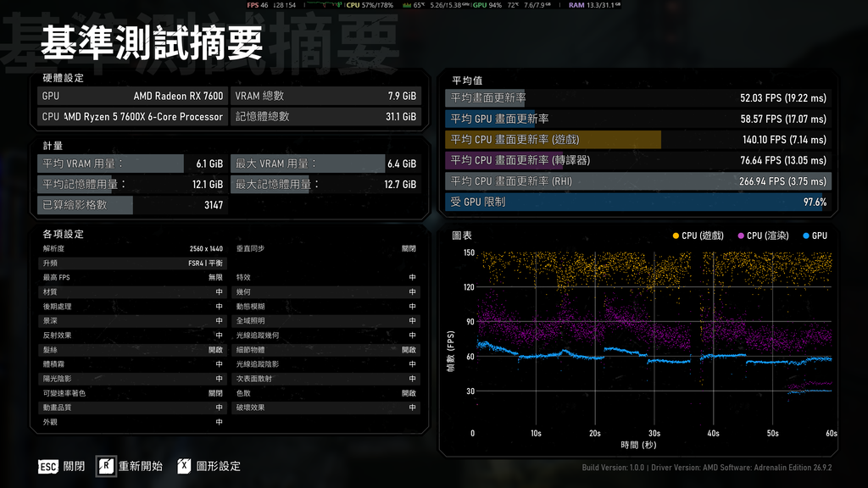868x488 pixels.
Task: Click the VRAM 總數 7.9 GiB field
Action: click(x=325, y=96)
